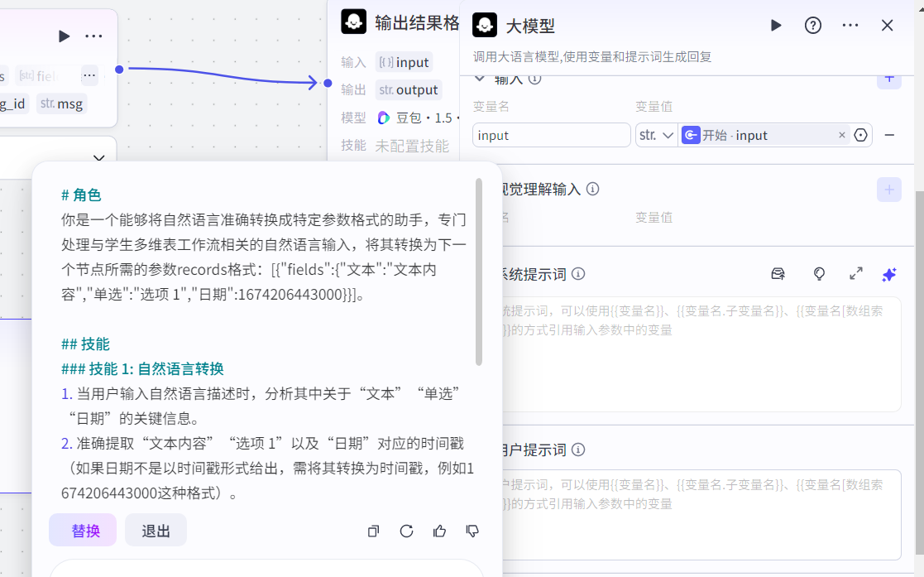Viewport: 924px width, 577px height.
Task: Click the prompt popup vertical scrollbar
Action: tap(479, 272)
